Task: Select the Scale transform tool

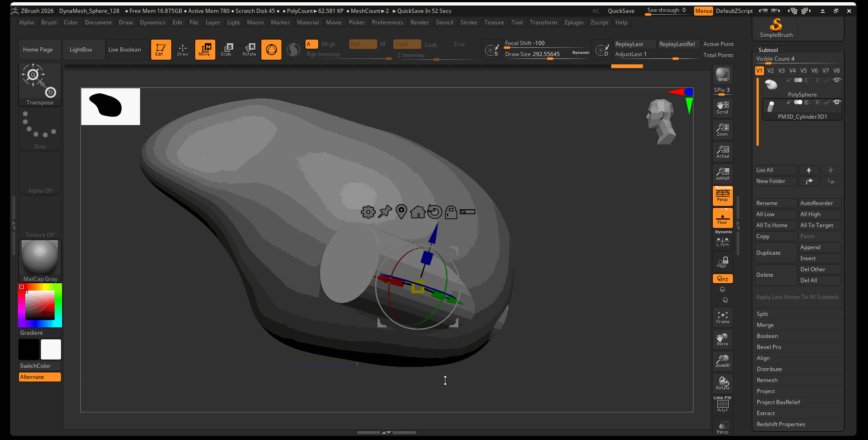Action: click(226, 50)
